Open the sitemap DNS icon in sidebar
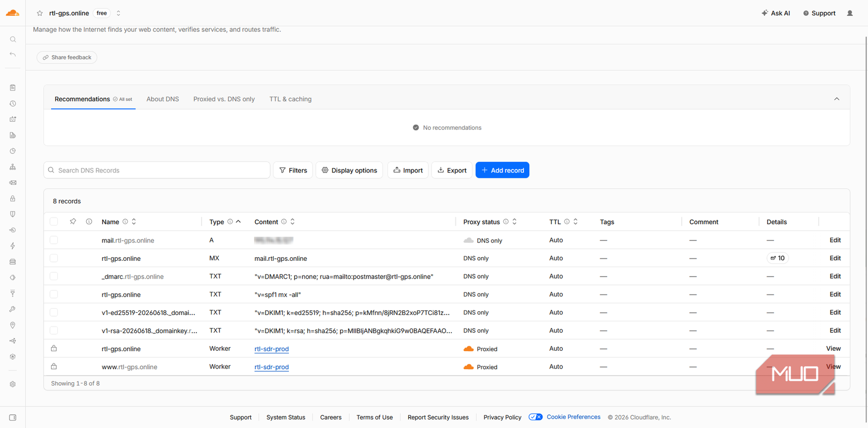Screen dimensions: 868x428 point(13,167)
